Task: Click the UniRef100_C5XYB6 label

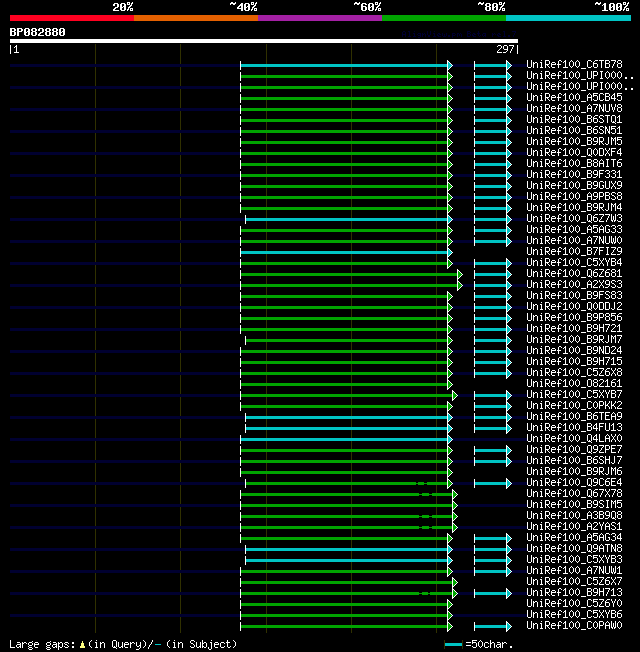Action: pyautogui.click(x=574, y=615)
